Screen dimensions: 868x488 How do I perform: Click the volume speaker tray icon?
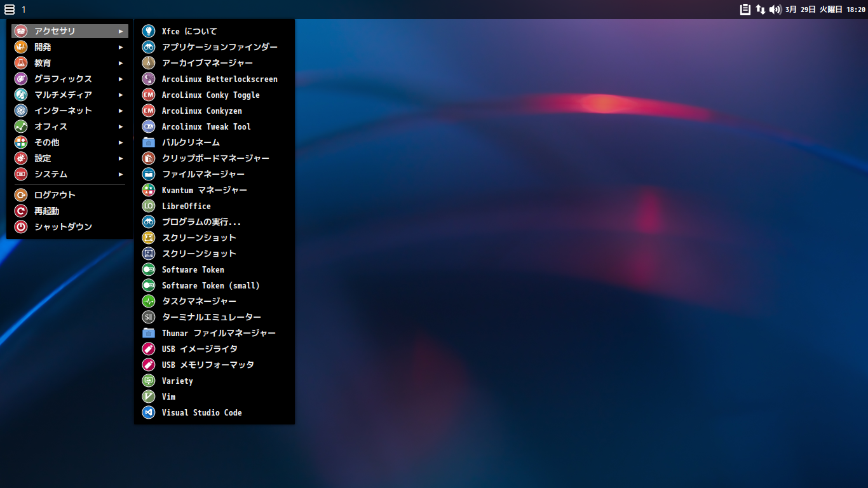click(775, 10)
